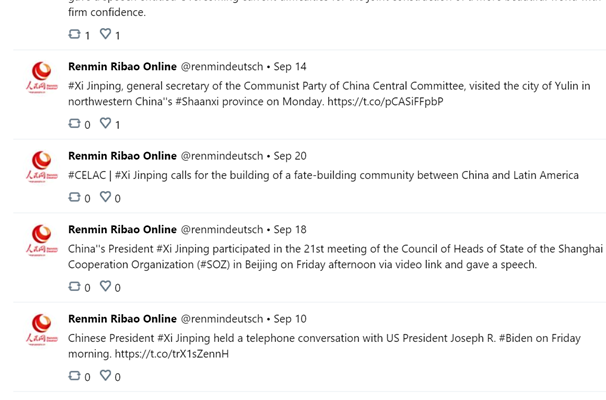Open Renmin Ribao avatar on Sep 10 tweet
This screenshot has height=400, width=606.
click(42, 330)
